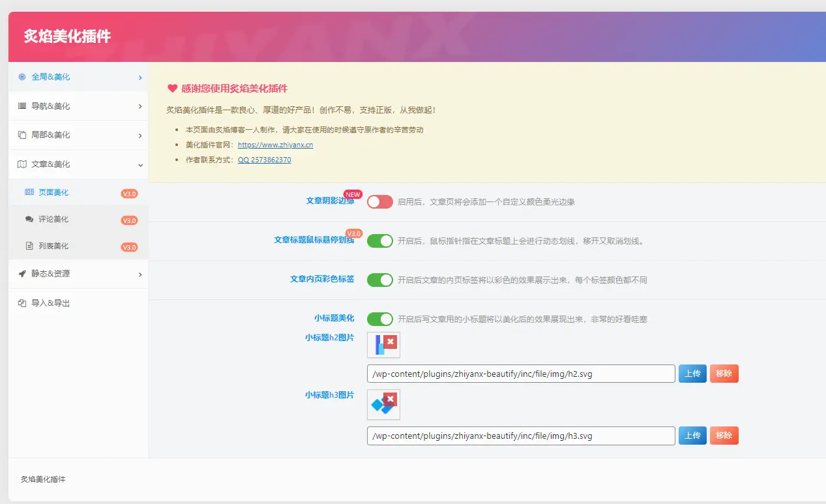Collapse the 文章&美化 submenu
The image size is (826, 504).
[78, 164]
